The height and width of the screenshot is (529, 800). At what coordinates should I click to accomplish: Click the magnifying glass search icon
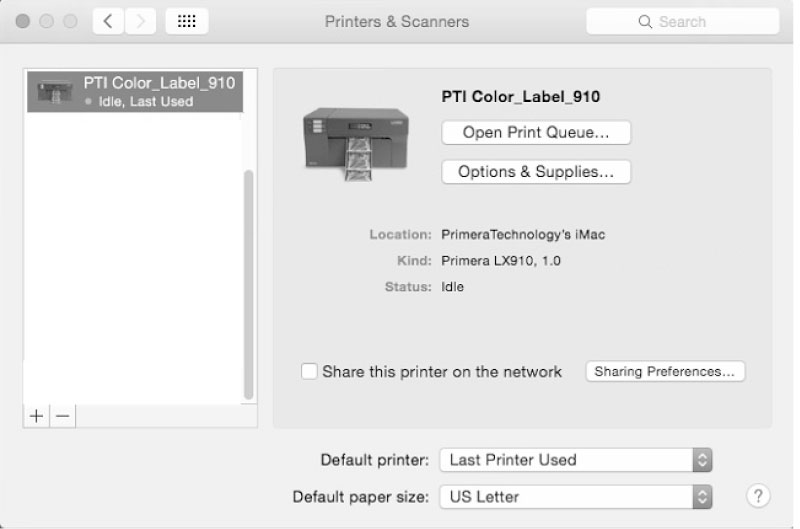tap(645, 21)
